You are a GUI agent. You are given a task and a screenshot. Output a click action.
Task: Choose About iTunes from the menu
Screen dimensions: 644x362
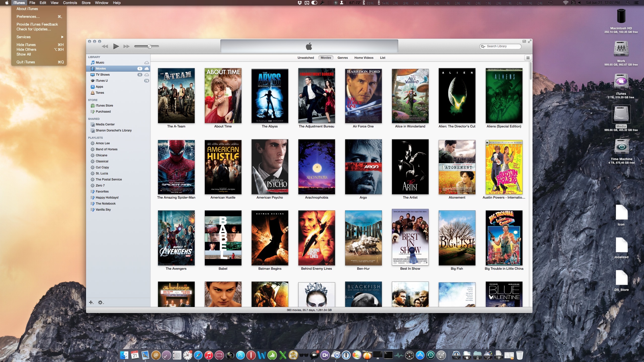click(x=39, y=9)
